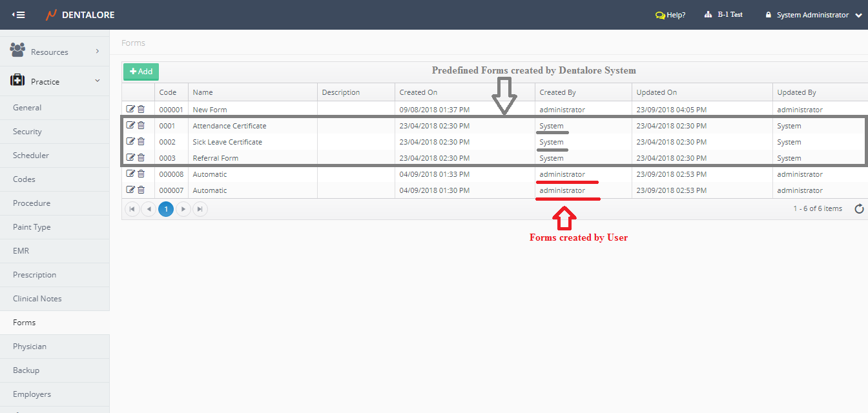Select page 1 in the pager
The image size is (868, 413).
tap(166, 209)
